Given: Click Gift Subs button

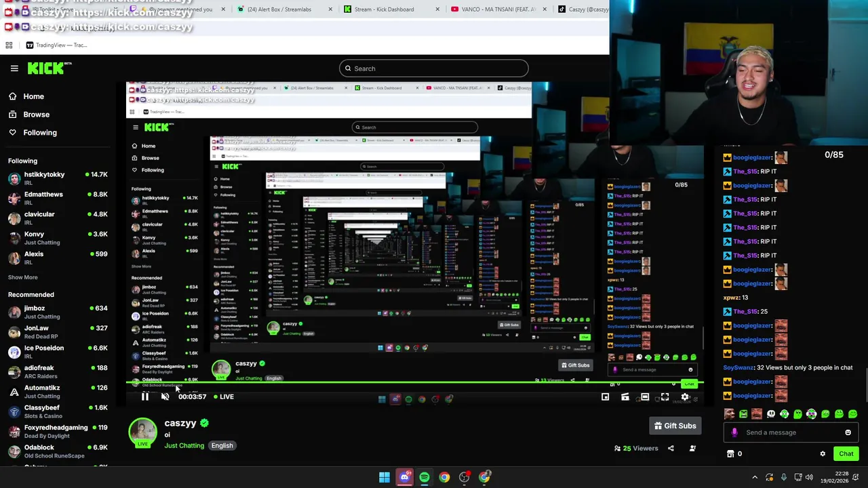Looking at the screenshot, I should click(675, 426).
